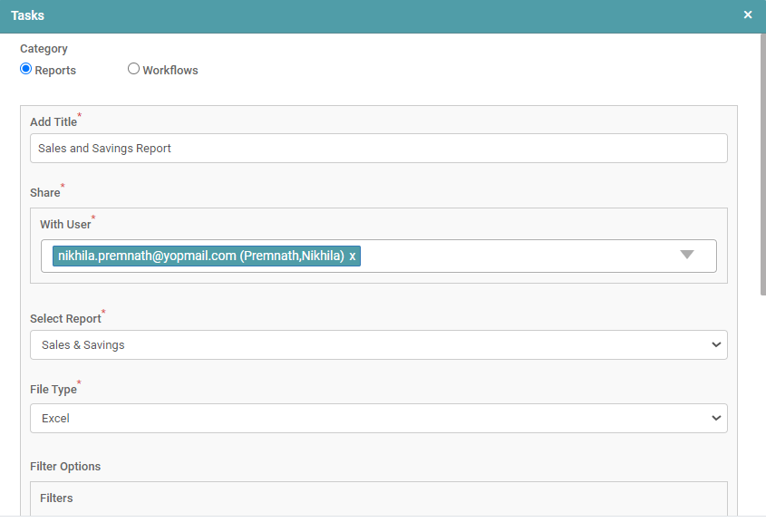Select the Reports radio button

coord(26,69)
